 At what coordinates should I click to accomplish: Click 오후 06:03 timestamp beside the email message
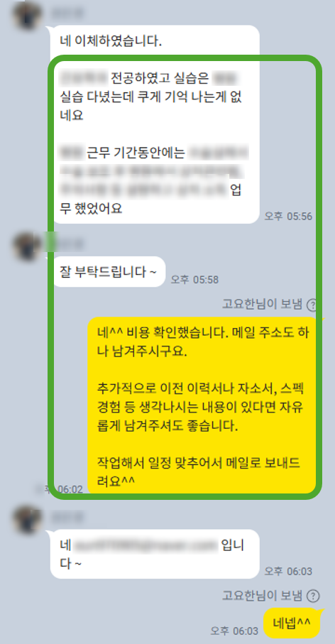(x=288, y=571)
